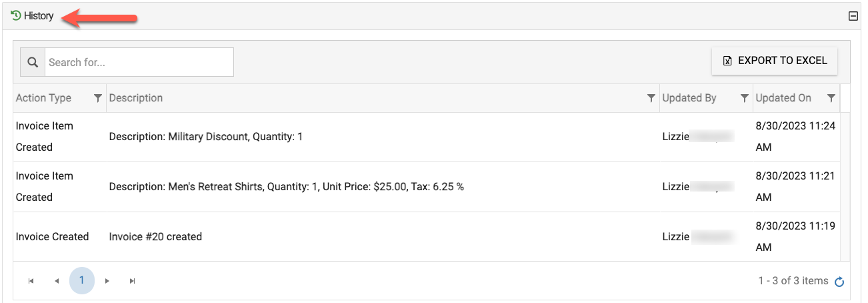The height and width of the screenshot is (303, 868).
Task: Open Action Type column filter
Action: pyautogui.click(x=98, y=98)
